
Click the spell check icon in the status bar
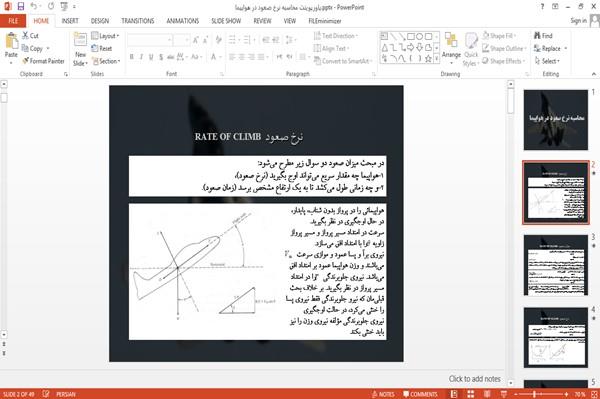click(x=46, y=394)
